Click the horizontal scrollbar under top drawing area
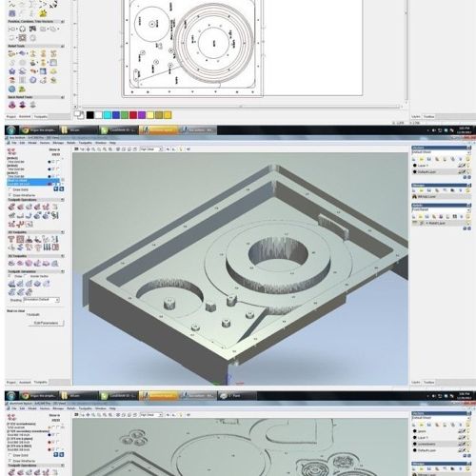476x476 pixels. [x=240, y=107]
